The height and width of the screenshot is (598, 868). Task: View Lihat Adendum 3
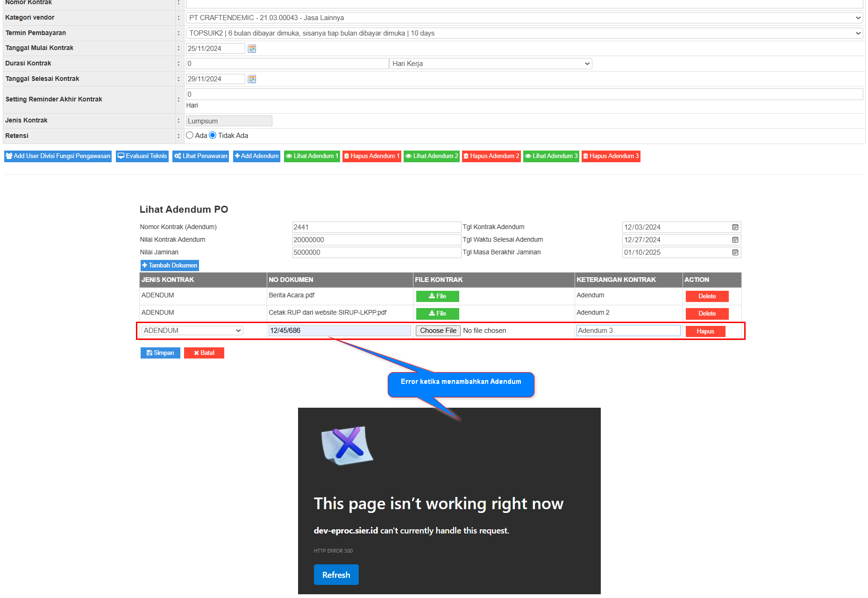[x=551, y=156]
